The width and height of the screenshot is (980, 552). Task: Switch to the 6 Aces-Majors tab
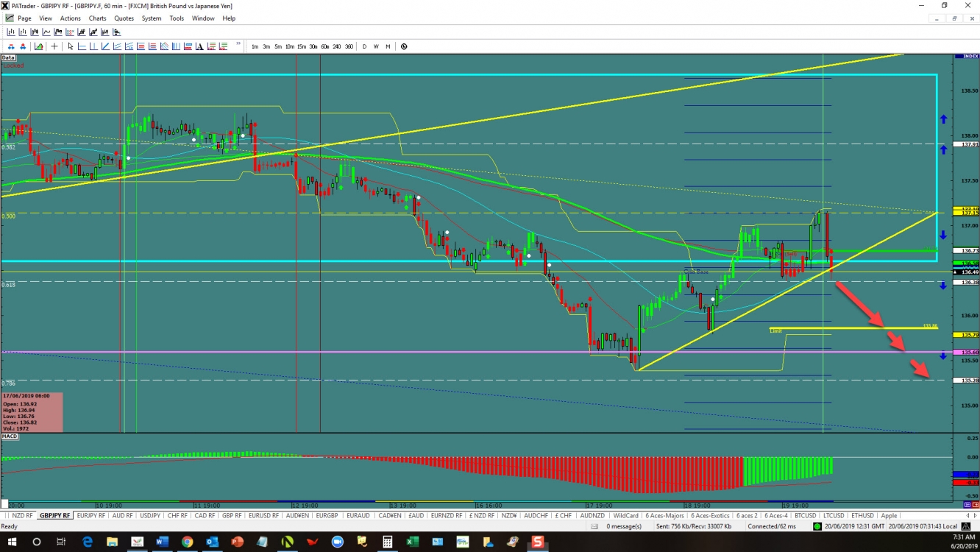coord(665,516)
